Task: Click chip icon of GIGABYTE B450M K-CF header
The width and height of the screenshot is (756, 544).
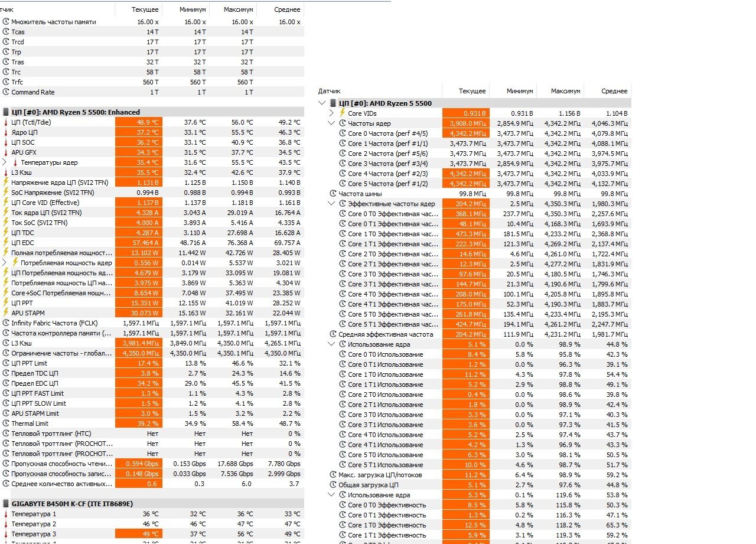Action: tap(6, 504)
